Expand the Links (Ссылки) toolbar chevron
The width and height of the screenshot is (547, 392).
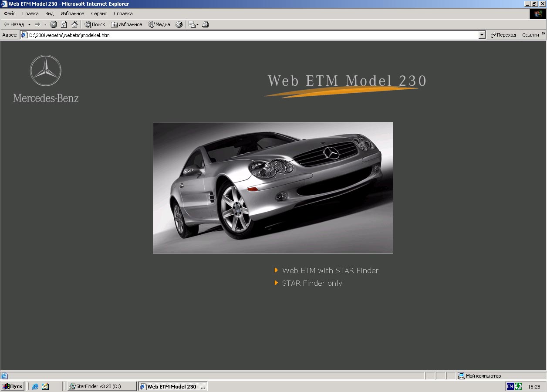click(543, 34)
